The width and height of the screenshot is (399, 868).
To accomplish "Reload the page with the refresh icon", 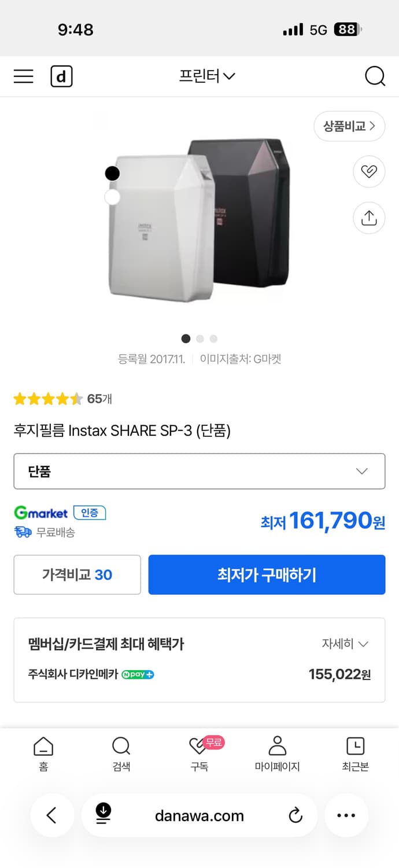I will point(295,815).
